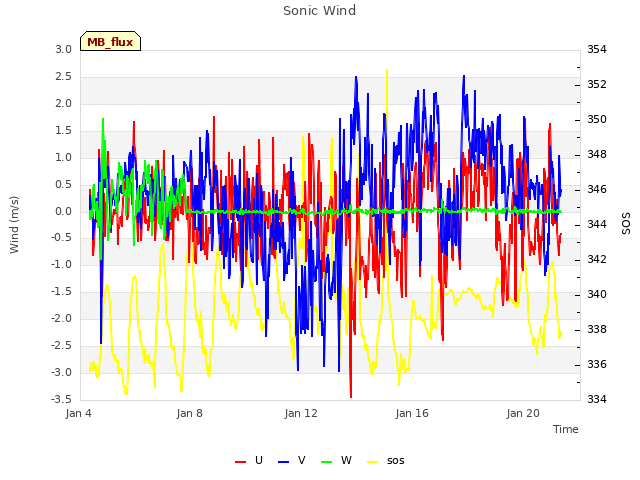Click the 3.0 left axis value
Image resolution: width=640 pixels, height=480 pixels.
tap(63, 49)
